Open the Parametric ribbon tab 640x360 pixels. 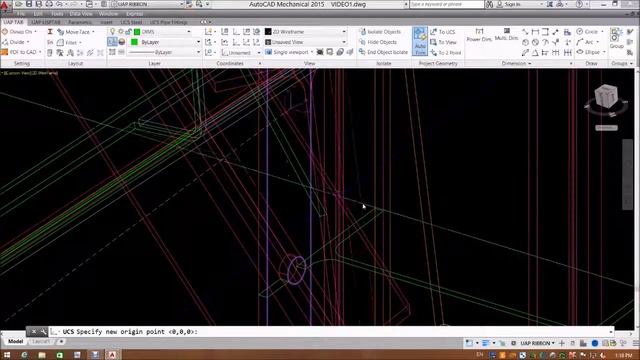click(x=80, y=22)
